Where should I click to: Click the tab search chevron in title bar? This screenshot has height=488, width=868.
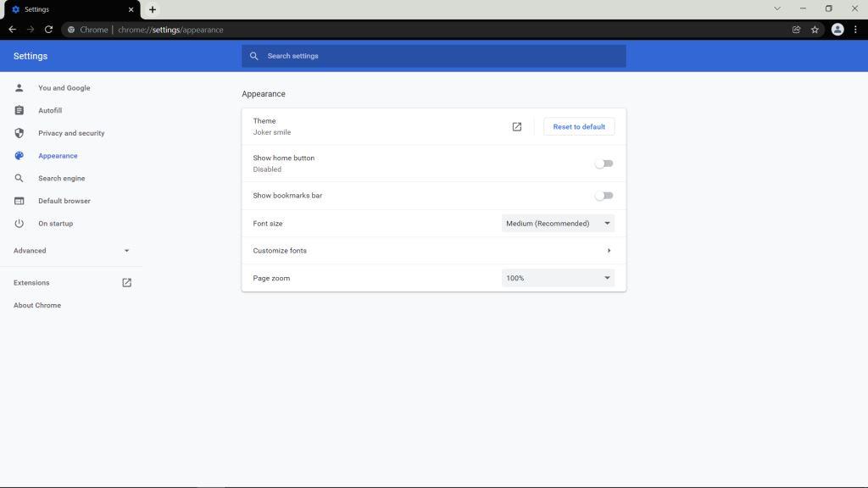(777, 8)
